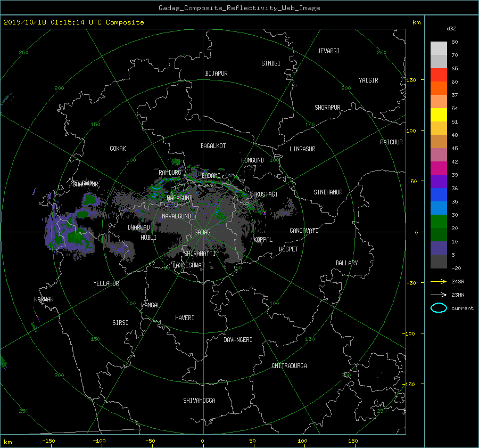Viewport: 479px width, 448px height.
Task: Click the 80 dBZ scale value
Action: [x=455, y=42]
